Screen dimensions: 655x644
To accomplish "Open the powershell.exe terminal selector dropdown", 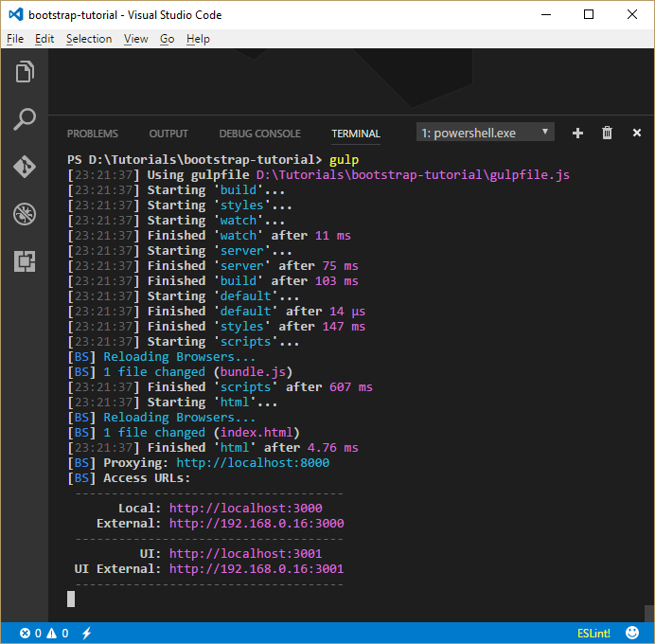I will tap(486, 134).
